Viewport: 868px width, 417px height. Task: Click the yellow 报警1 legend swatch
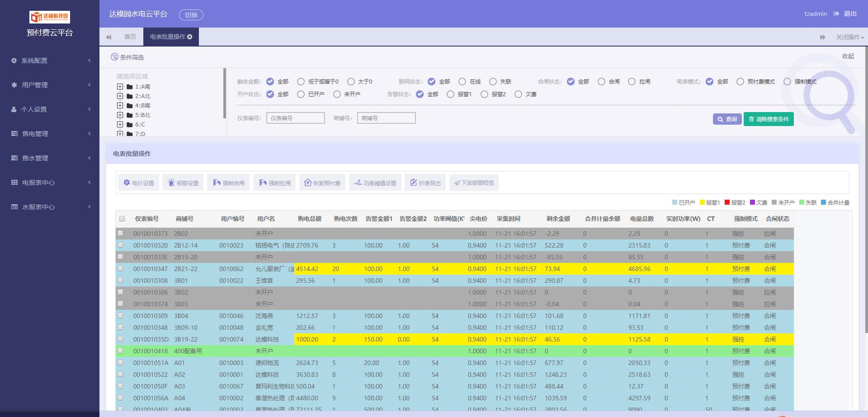(702, 202)
